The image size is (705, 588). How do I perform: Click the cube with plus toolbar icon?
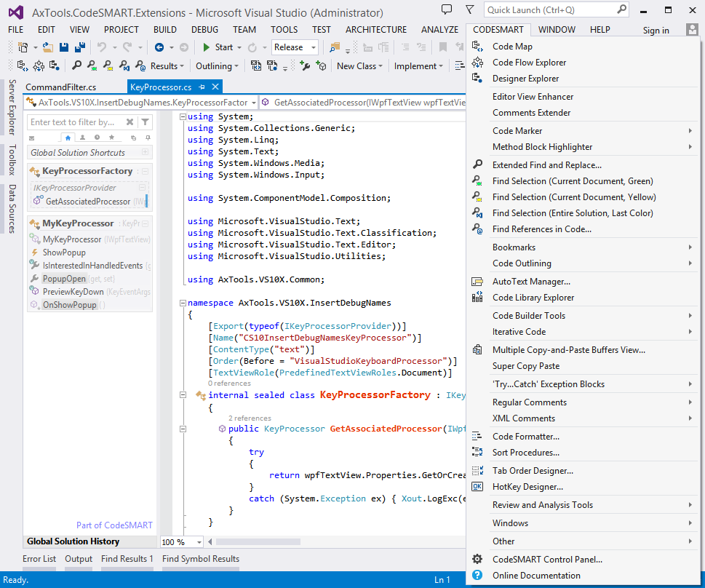coord(321,65)
